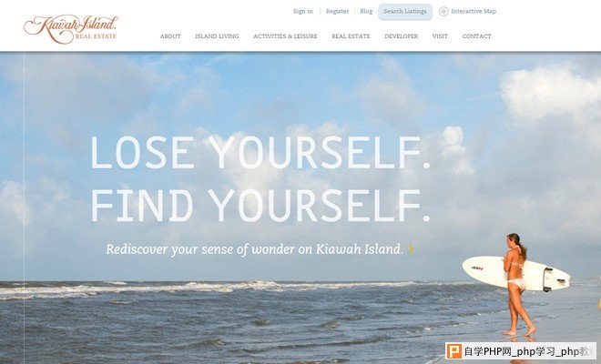
Task: Select the Visit menu item
Action: point(440,36)
